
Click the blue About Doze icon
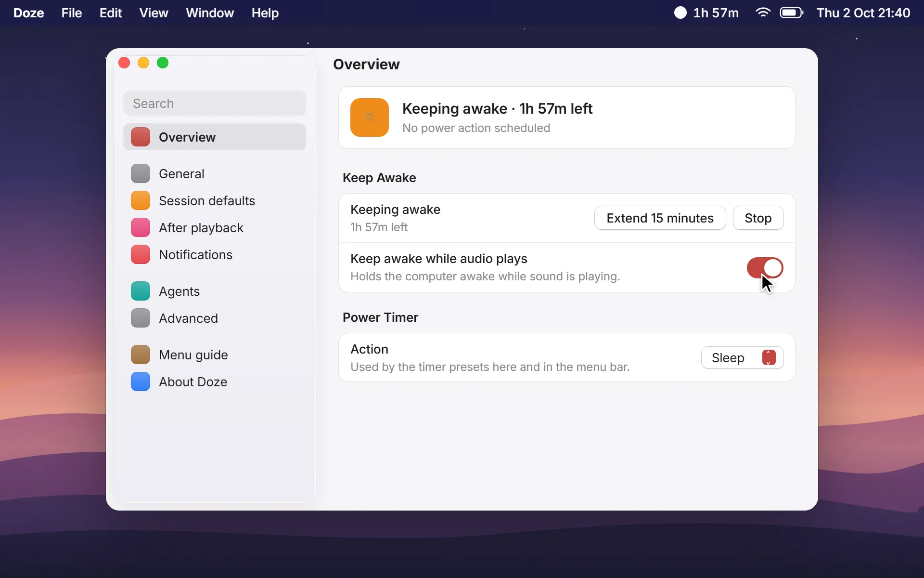tap(141, 381)
